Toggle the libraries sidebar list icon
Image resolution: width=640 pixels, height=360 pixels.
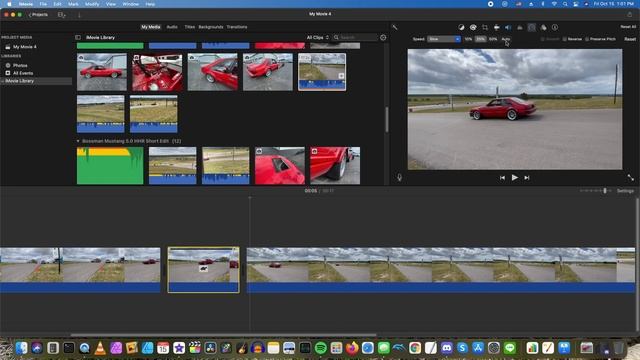(x=78, y=37)
